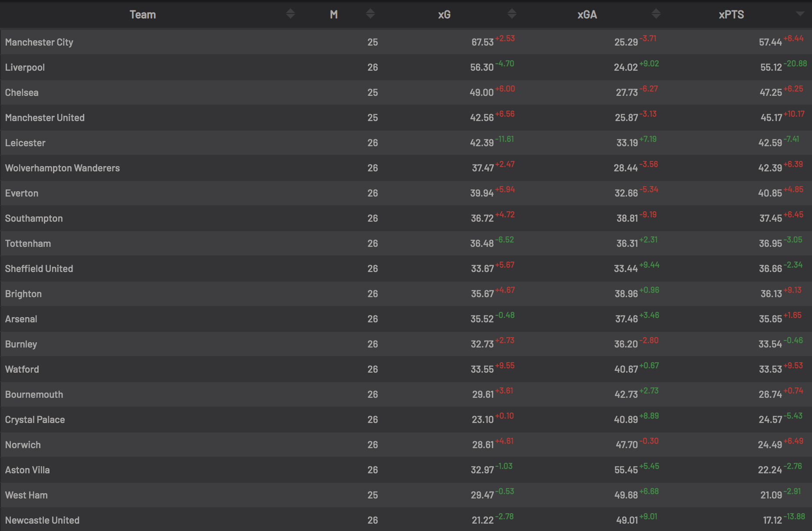Click Manchester United xPTS value 45.17
Image resolution: width=812 pixels, height=531 pixels.
[771, 118]
